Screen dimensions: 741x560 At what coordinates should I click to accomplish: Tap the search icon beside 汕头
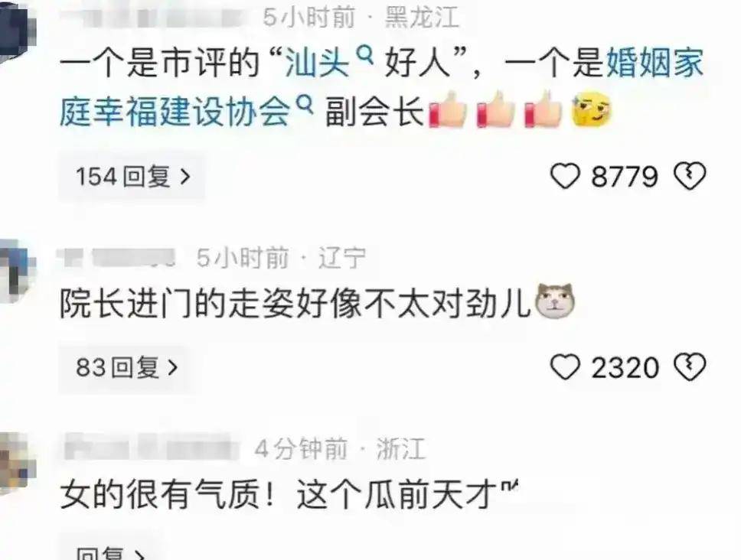364,56
